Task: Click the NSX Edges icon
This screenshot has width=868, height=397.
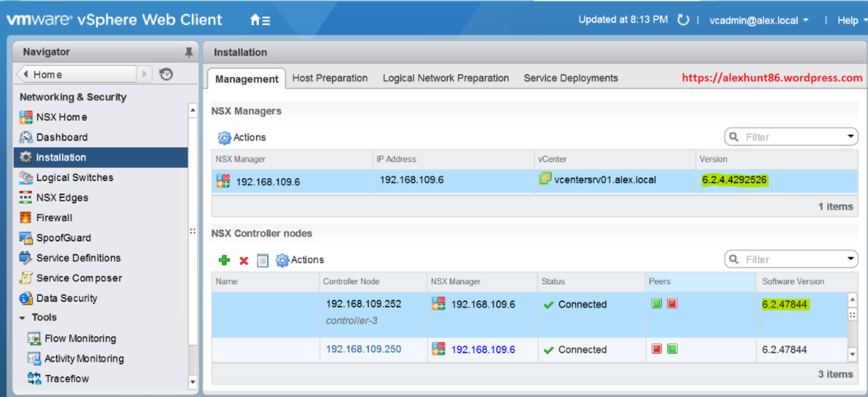Action: [x=26, y=198]
